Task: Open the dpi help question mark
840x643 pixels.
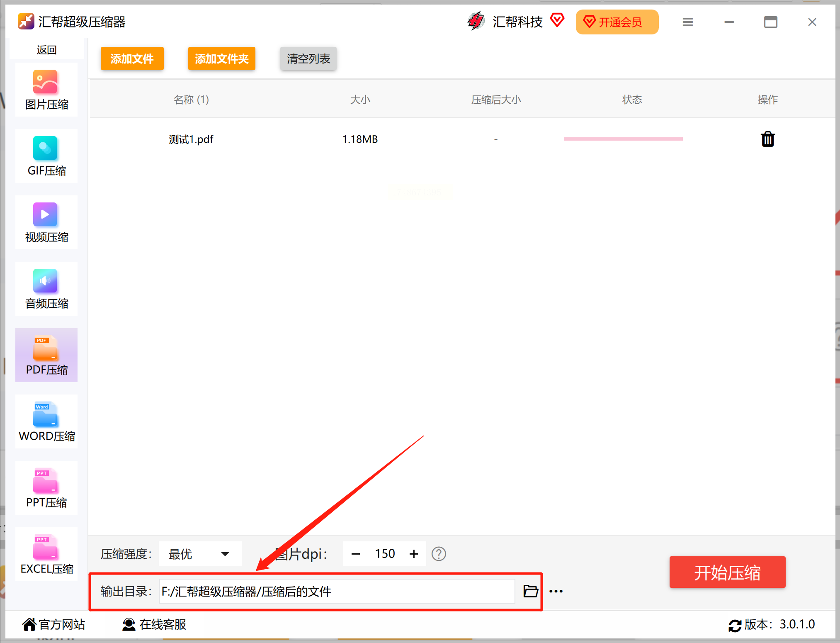Action: [x=439, y=554]
